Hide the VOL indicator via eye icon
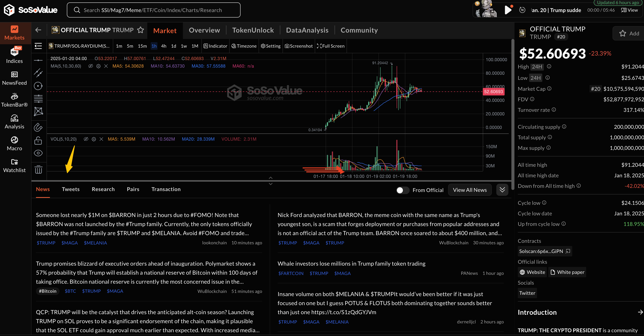The image size is (644, 336). [86, 139]
